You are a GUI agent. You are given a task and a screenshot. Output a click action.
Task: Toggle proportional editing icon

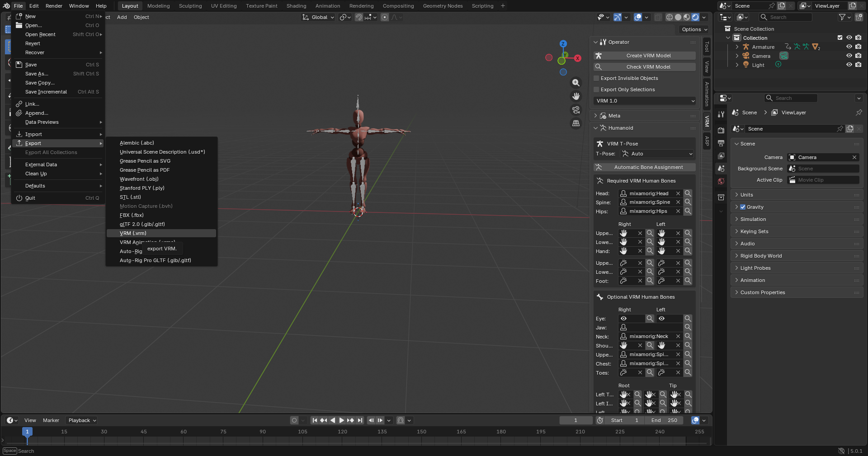pos(385,17)
